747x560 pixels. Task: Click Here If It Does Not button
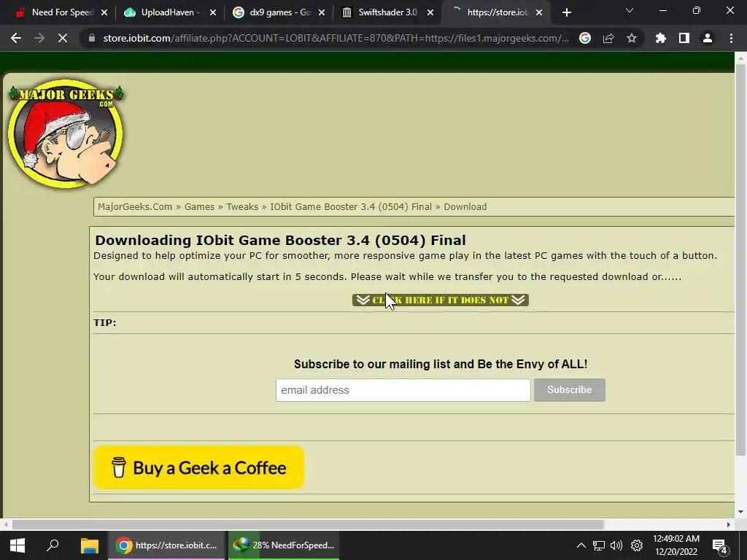[x=440, y=300]
